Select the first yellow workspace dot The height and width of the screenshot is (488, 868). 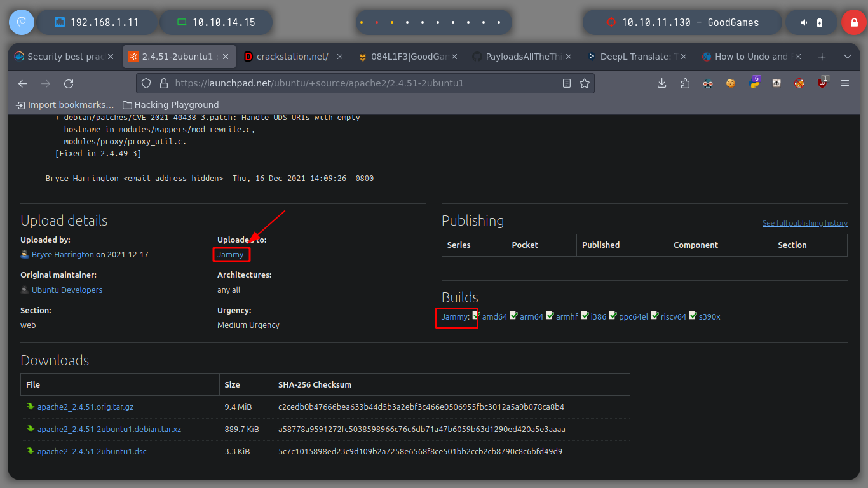click(362, 22)
